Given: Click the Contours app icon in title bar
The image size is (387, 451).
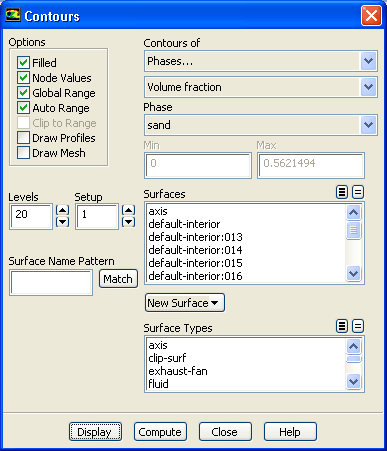Looking at the screenshot, I should 13,16.
